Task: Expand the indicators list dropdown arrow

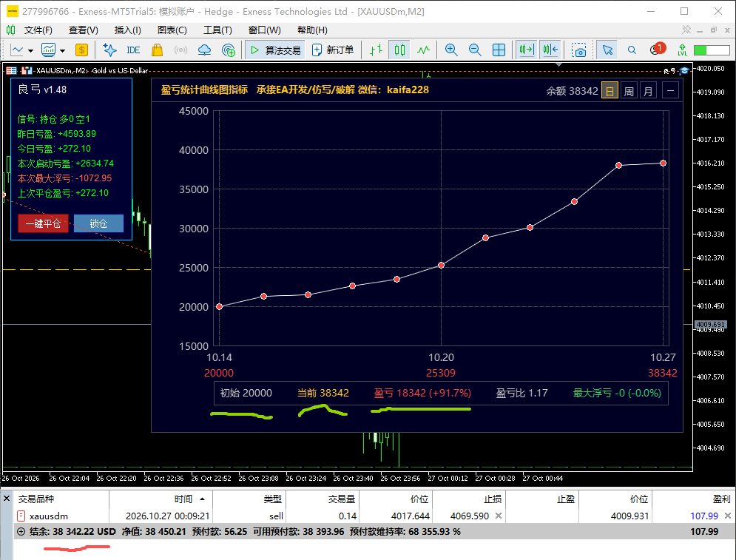Action: pyautogui.click(x=62, y=50)
